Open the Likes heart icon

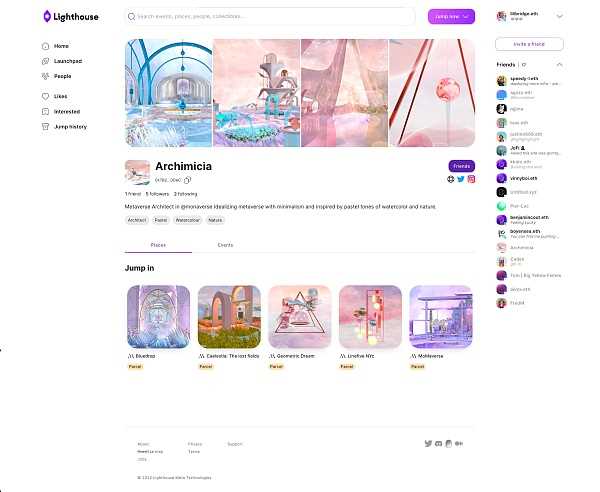(46, 96)
